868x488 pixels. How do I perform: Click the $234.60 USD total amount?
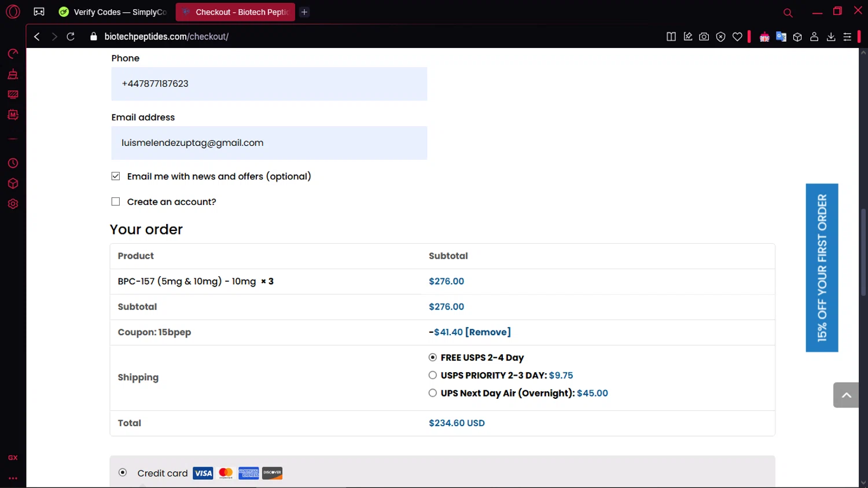point(457,423)
